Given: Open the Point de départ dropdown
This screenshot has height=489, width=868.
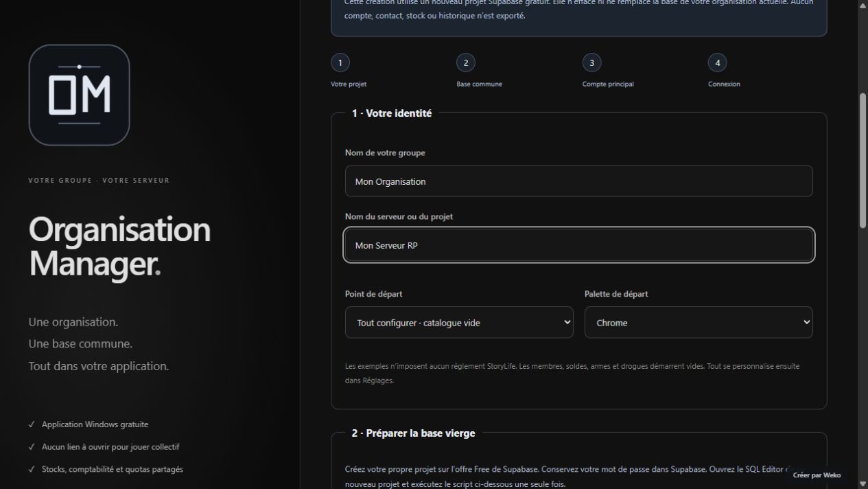Looking at the screenshot, I should [459, 322].
